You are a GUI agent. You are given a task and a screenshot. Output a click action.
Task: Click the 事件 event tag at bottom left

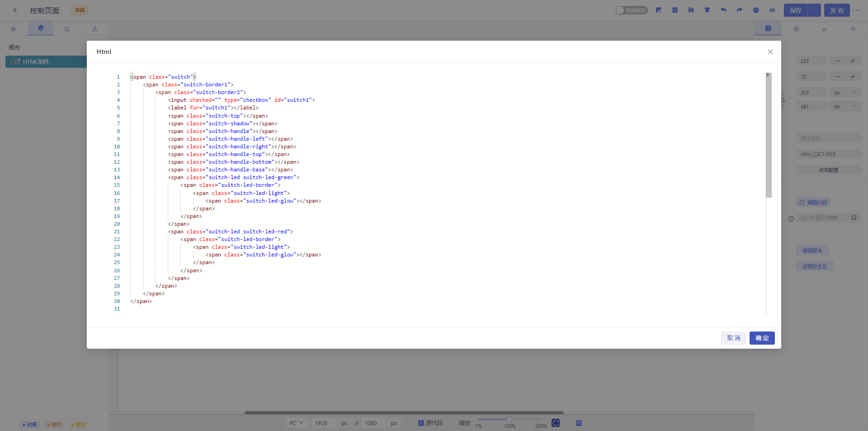point(54,425)
